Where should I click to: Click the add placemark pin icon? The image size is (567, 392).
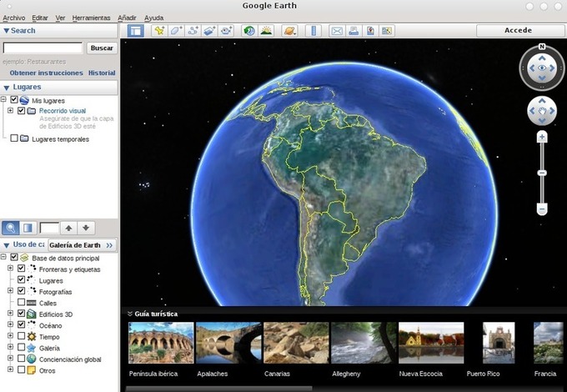[159, 31]
